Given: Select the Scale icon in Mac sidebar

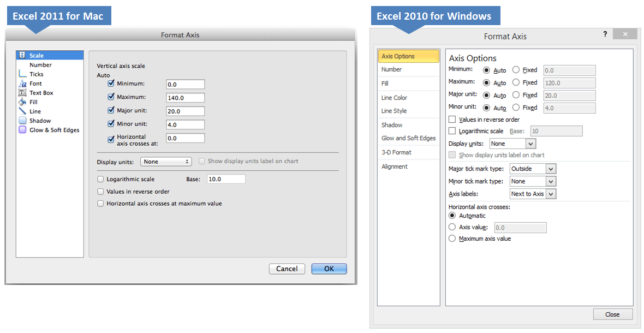Looking at the screenshot, I should (x=22, y=55).
